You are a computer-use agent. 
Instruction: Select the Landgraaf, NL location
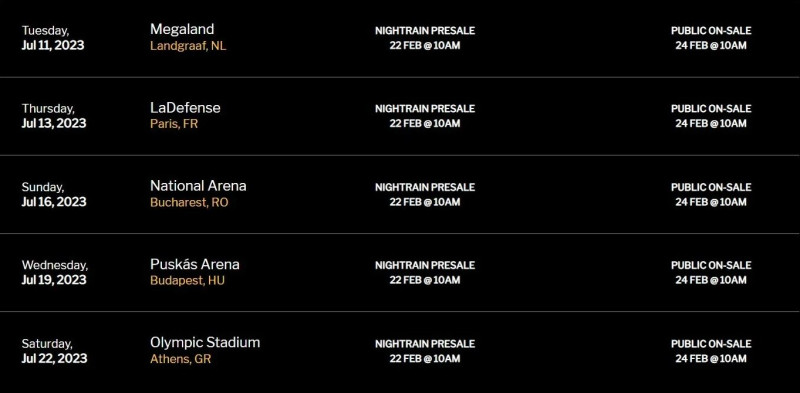tap(188, 46)
